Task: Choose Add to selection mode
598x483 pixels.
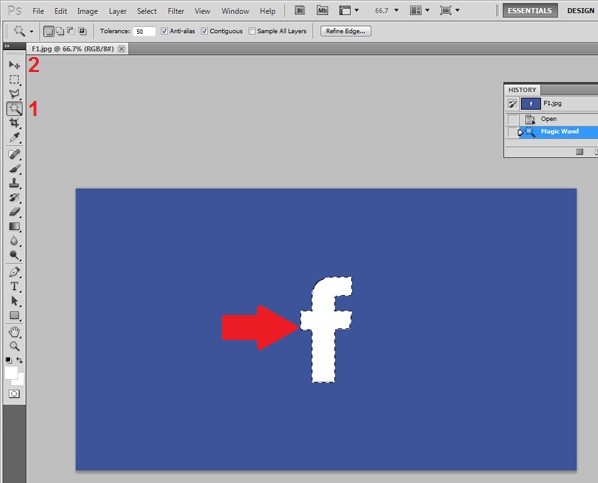Action: point(60,31)
